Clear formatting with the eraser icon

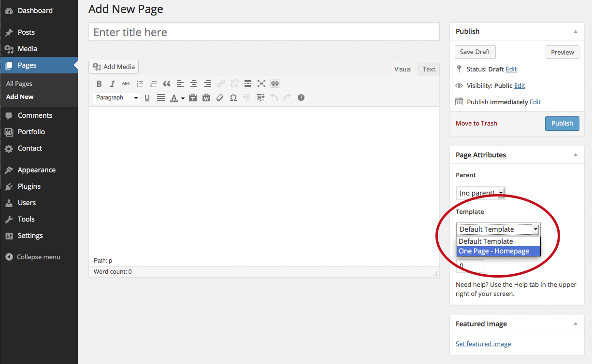pos(220,98)
